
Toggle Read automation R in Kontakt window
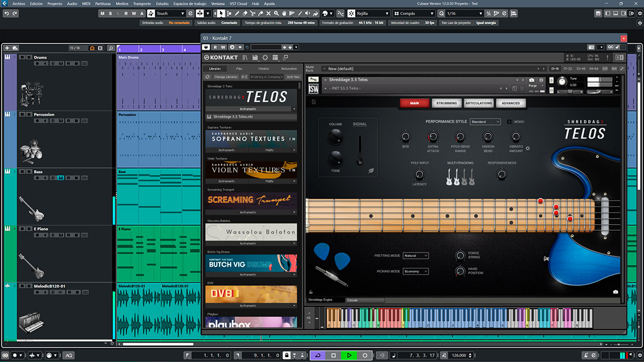pyautogui.click(x=215, y=47)
